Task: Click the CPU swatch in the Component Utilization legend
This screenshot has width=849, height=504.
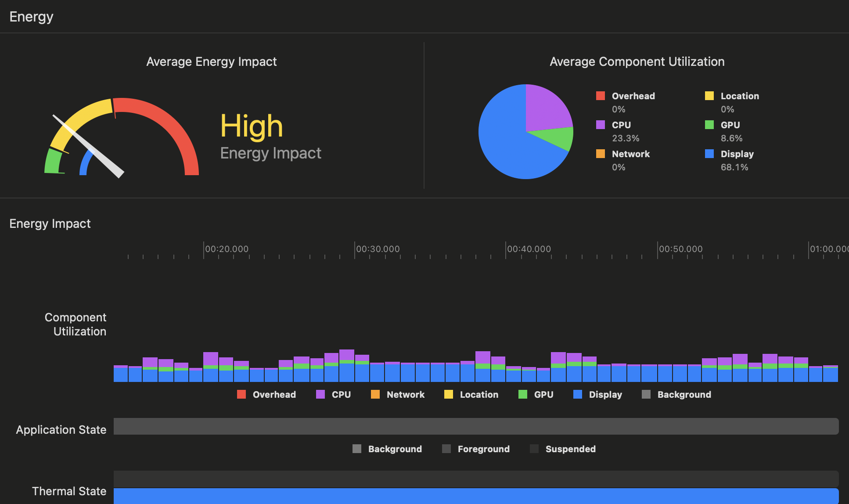Action: [320, 394]
